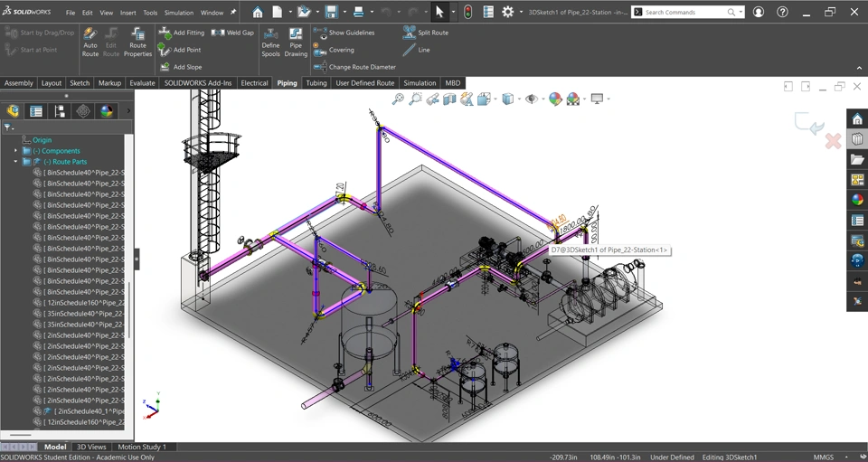Click the Rebuild traffic light icon
868x462 pixels.
click(467, 13)
